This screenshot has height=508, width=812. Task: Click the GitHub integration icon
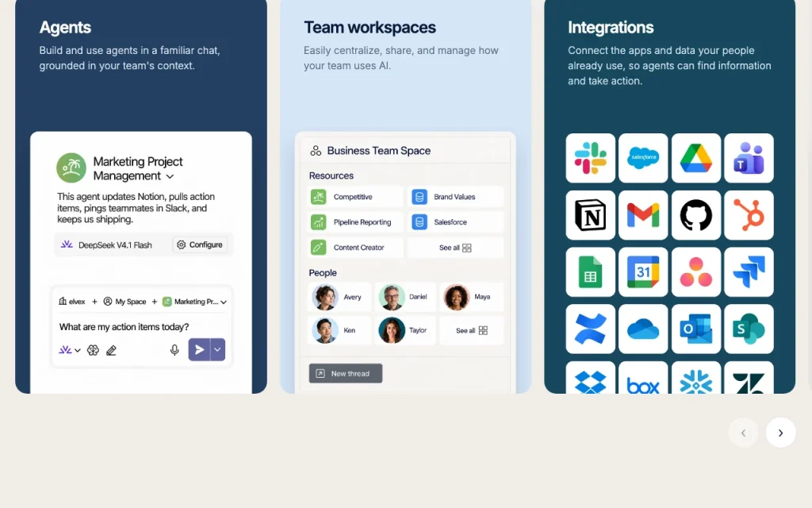pos(696,215)
